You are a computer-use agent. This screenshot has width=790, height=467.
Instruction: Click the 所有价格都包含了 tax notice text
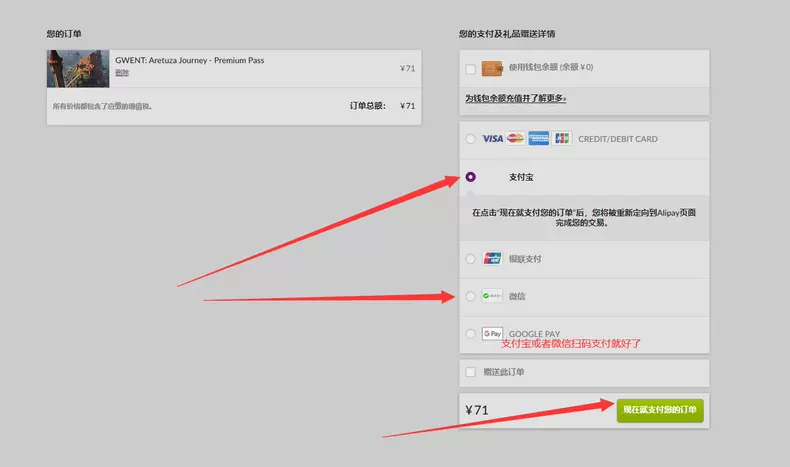[102, 106]
